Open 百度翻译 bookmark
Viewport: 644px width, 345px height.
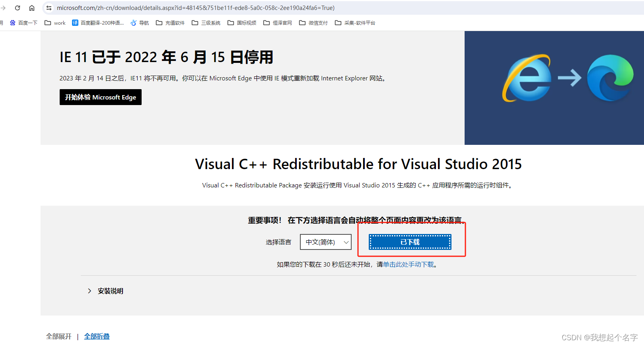98,23
